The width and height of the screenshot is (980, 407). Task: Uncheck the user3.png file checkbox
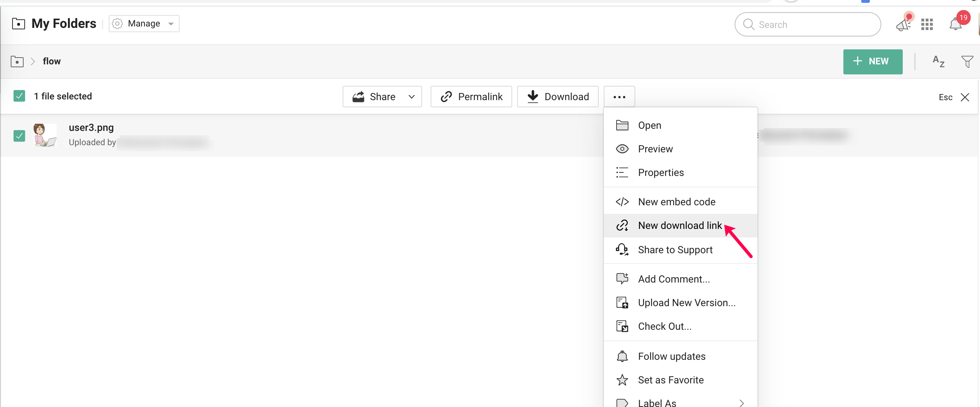click(x=19, y=136)
